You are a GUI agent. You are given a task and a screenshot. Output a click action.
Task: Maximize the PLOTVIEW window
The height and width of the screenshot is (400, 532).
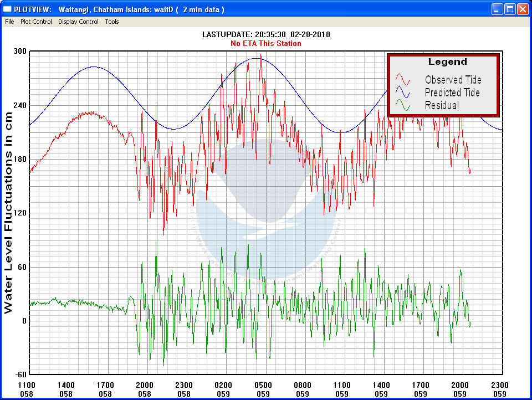[x=510, y=9]
